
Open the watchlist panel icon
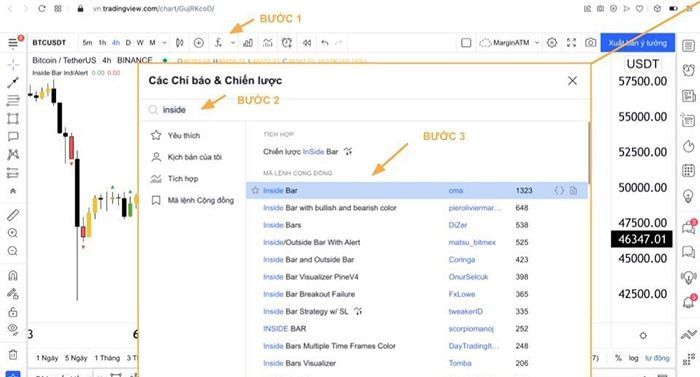coord(688,46)
